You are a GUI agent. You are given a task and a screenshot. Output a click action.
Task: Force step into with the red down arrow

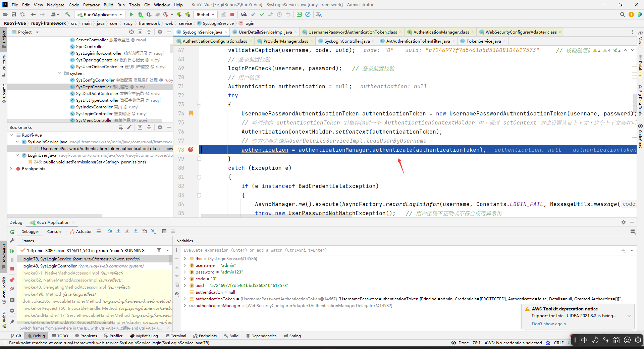tap(127, 231)
